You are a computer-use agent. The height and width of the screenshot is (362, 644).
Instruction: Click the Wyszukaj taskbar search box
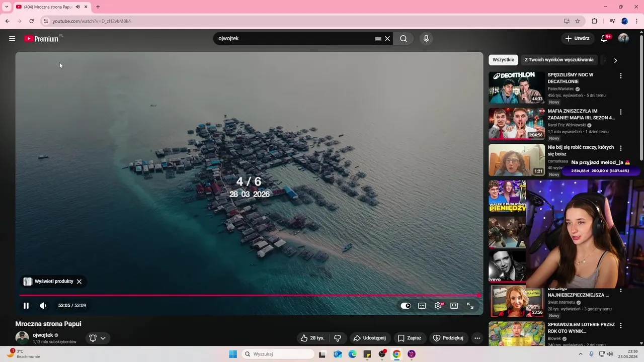point(278,354)
